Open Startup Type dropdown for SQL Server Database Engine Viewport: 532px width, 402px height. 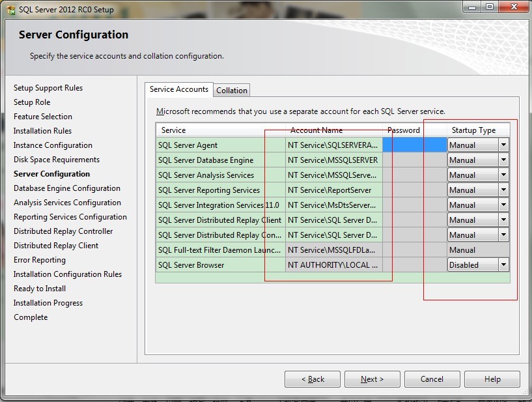pyautogui.click(x=503, y=160)
